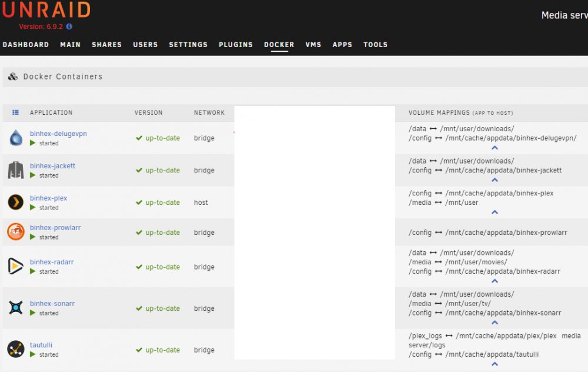Click the binhex-sonarr icon
588x372 pixels.
[x=16, y=307]
